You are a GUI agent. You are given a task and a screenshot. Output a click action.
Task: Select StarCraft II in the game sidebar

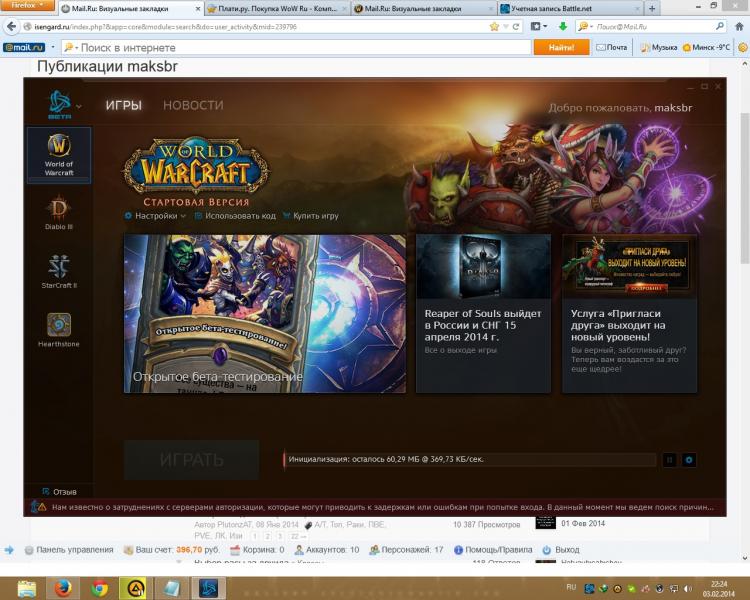point(59,271)
